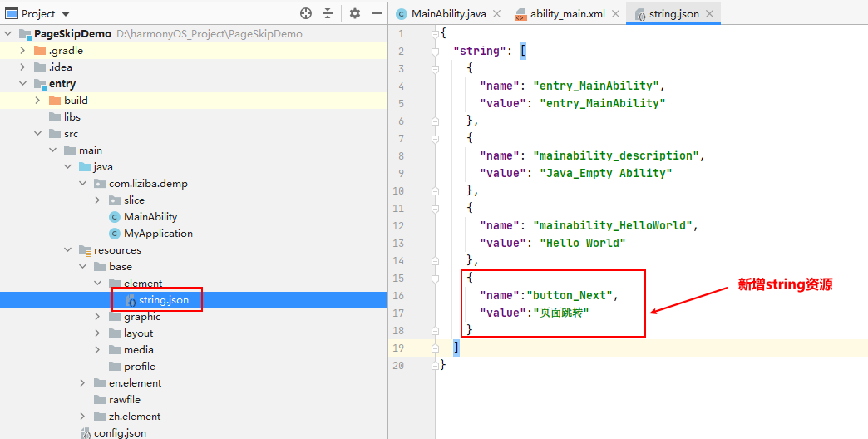Viewport: 868px width, 439px height.
Task: Expand the graphic folder
Action: [97, 317]
